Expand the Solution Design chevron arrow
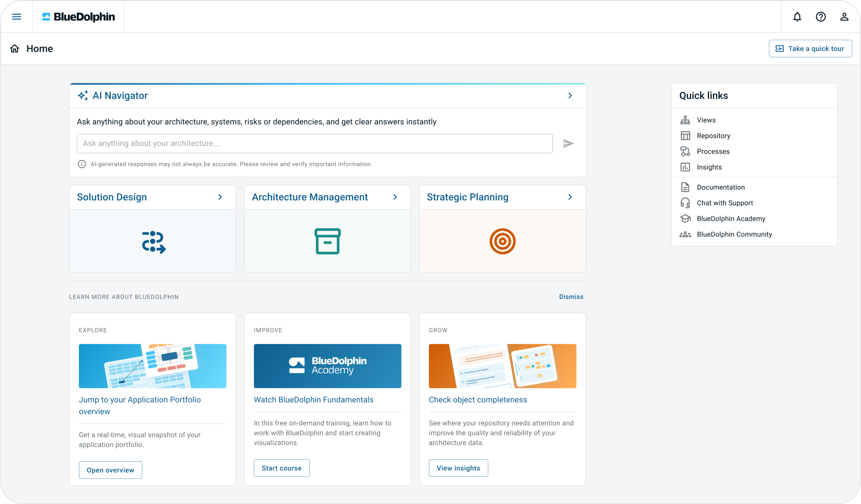Screen dimensions: 861x504 [220, 197]
